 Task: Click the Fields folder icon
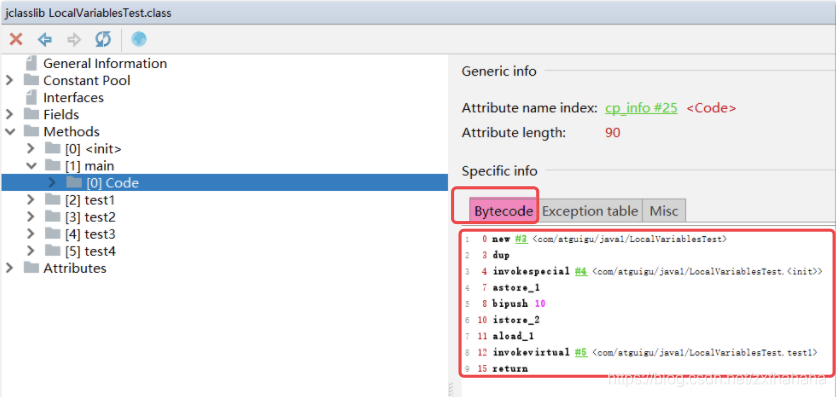tap(32, 115)
